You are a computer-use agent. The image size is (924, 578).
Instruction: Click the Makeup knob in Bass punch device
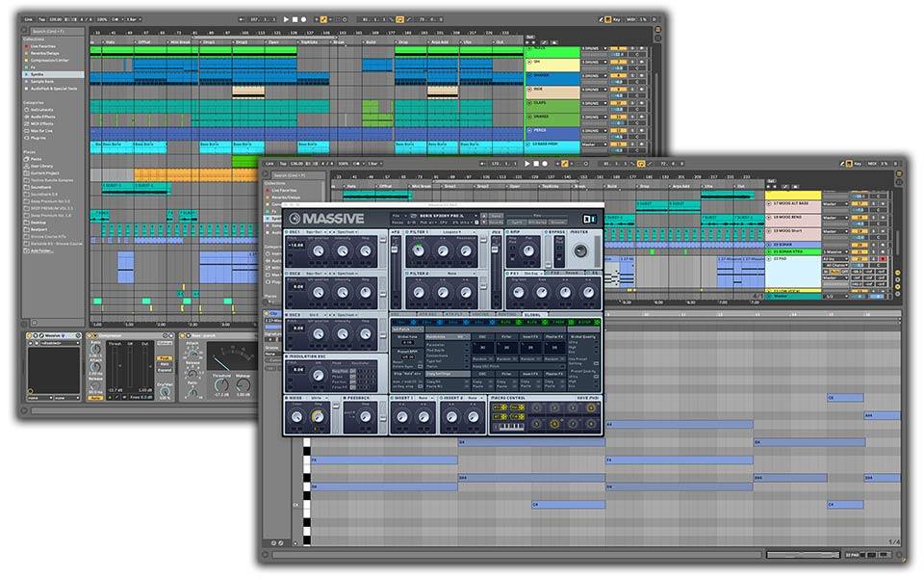(244, 385)
